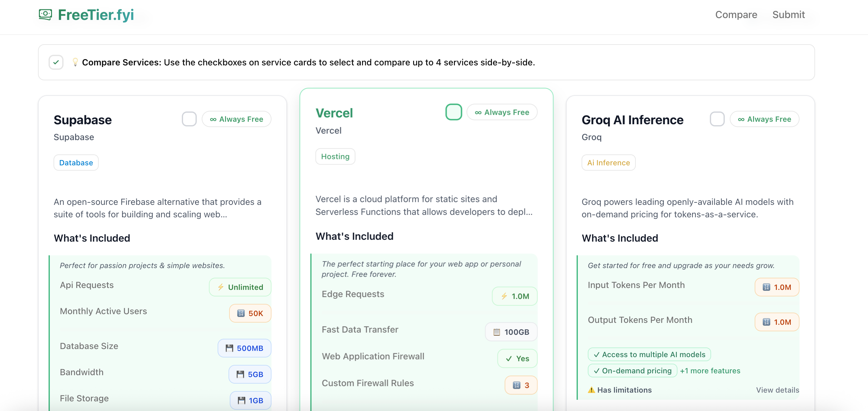Viewport: 868px width, 411px height.
Task: Click the Bandwidth label in Supabase card
Action: (x=82, y=372)
